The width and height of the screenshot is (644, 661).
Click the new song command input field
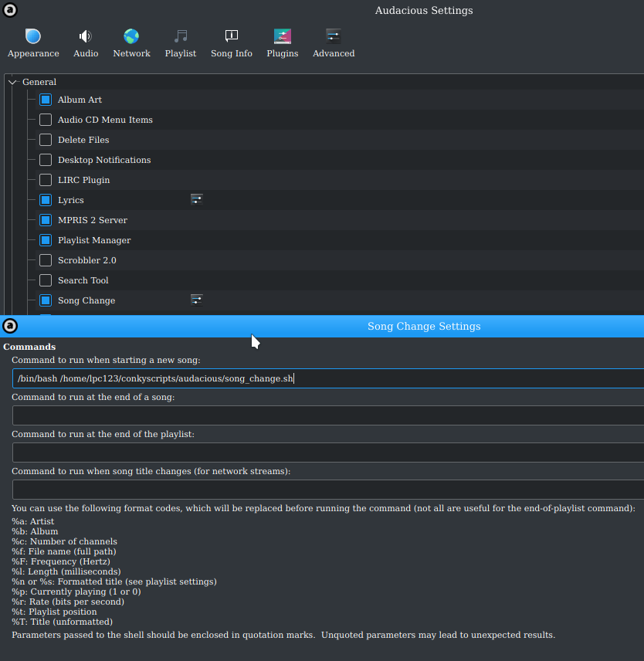328,378
